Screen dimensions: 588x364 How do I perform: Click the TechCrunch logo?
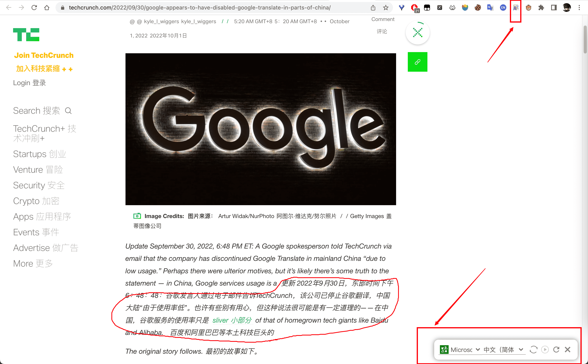point(26,34)
